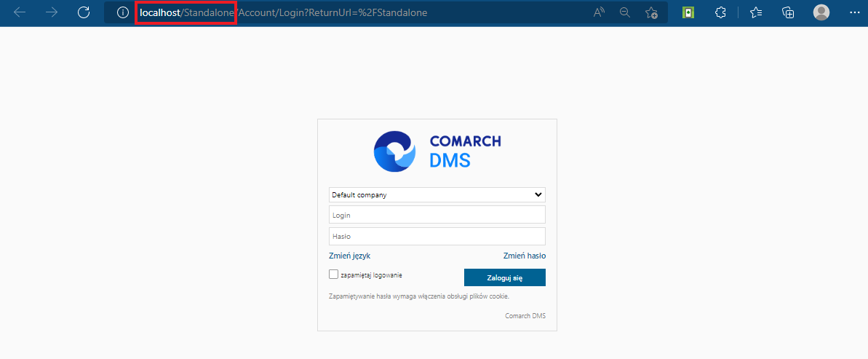Viewport: 868px width, 359px height.
Task: Click the Zaloguj się button
Action: click(505, 277)
